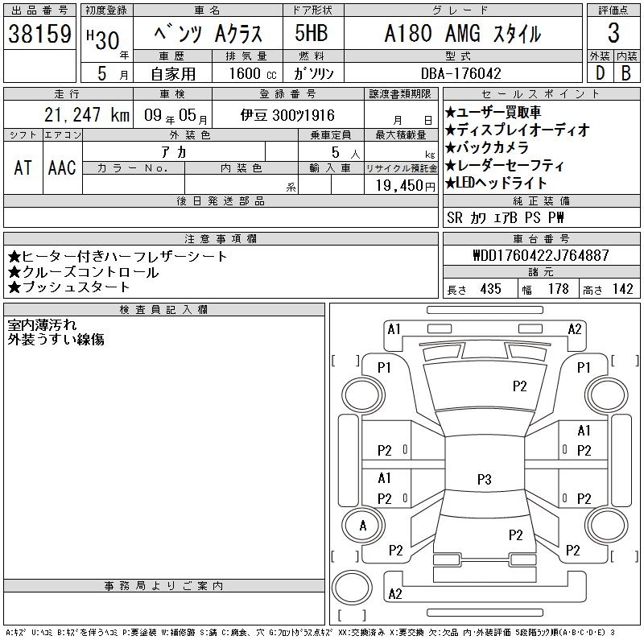Select the exterior color アカ

click(174, 152)
